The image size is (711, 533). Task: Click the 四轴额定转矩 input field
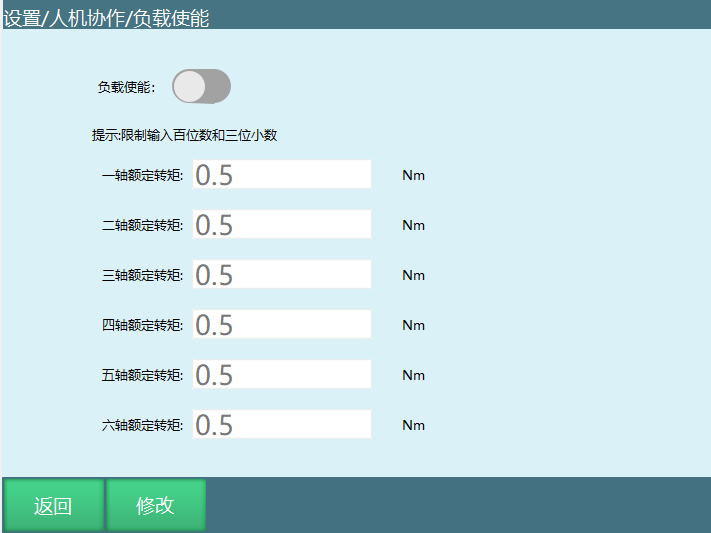click(281, 325)
